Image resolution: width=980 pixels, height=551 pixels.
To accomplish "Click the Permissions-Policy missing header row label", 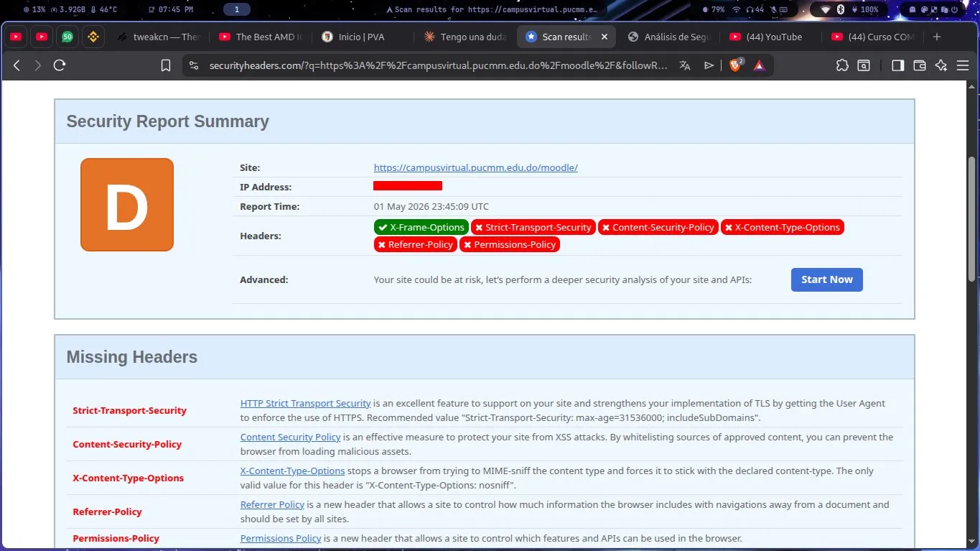I will 116,538.
